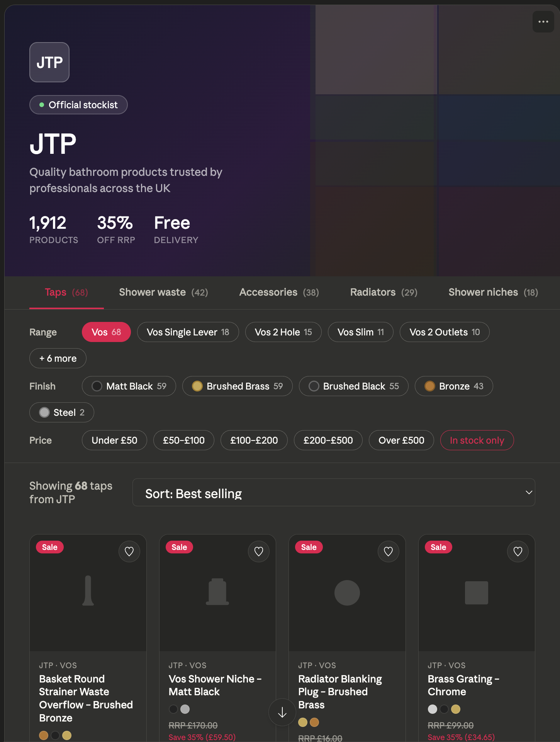Select the bronze swatch on Basket Round Strainer
The height and width of the screenshot is (742, 560).
(x=44, y=735)
